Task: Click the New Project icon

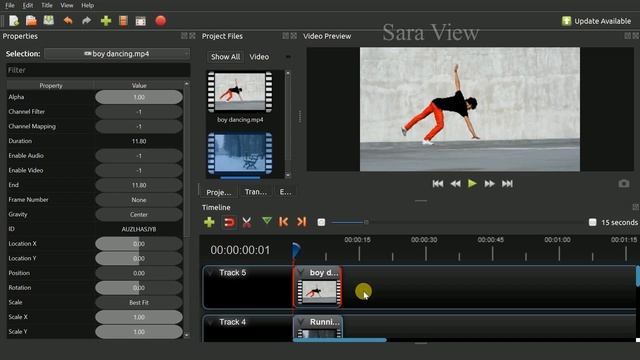Action: click(x=14, y=21)
